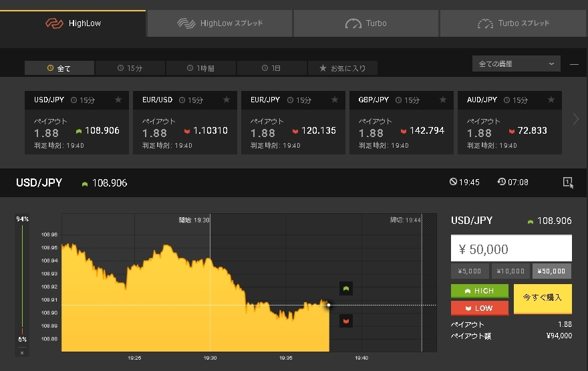Favorite the GBP/JPY card star
The width and height of the screenshot is (588, 371).
443,100
